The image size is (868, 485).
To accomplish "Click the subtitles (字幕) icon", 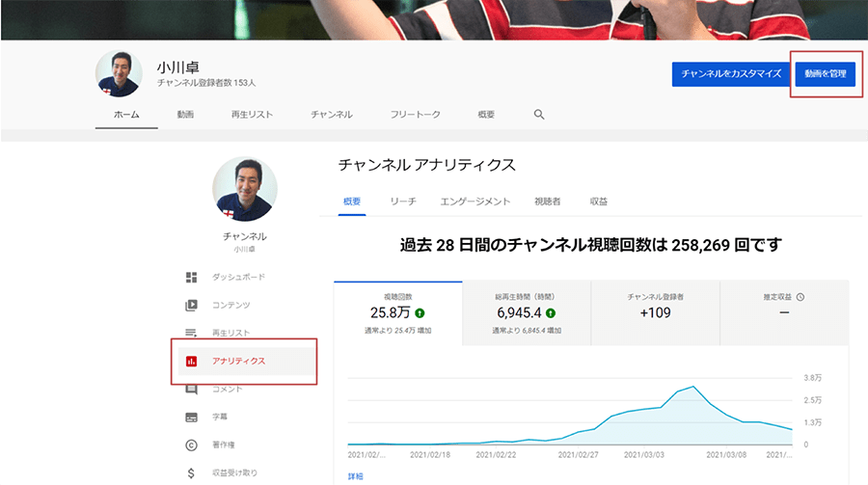I will [191, 417].
